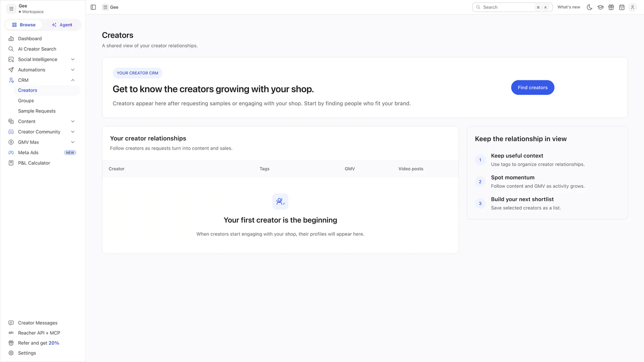The width and height of the screenshot is (644, 362).
Task: Click the AI Creator Search magnifier icon
Action: (x=11, y=49)
